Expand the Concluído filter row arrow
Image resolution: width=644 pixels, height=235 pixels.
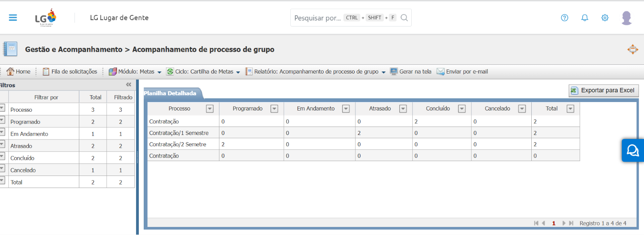pyautogui.click(x=2, y=156)
